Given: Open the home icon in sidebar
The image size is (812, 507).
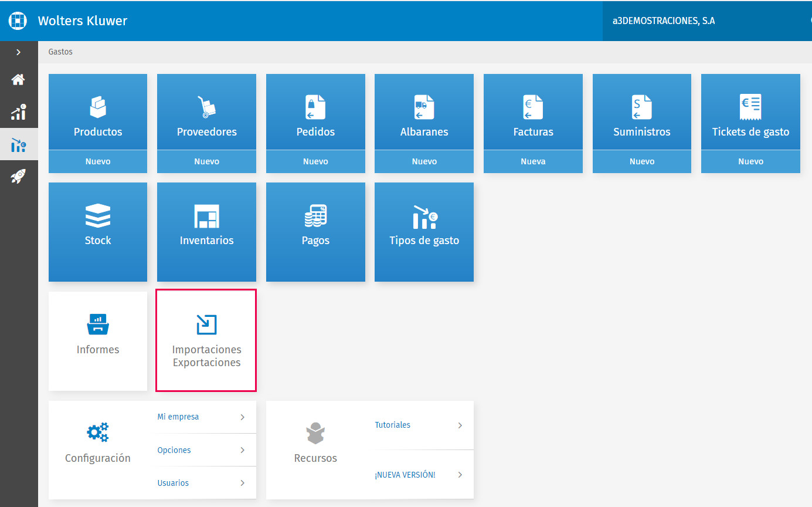Looking at the screenshot, I should [18, 80].
